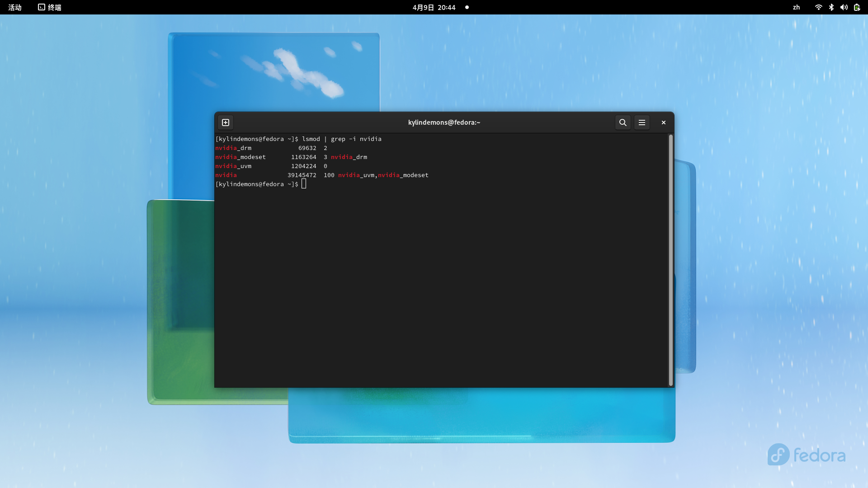868x488 pixels.
Task: Open the 终端 app menu
Action: (50, 7)
